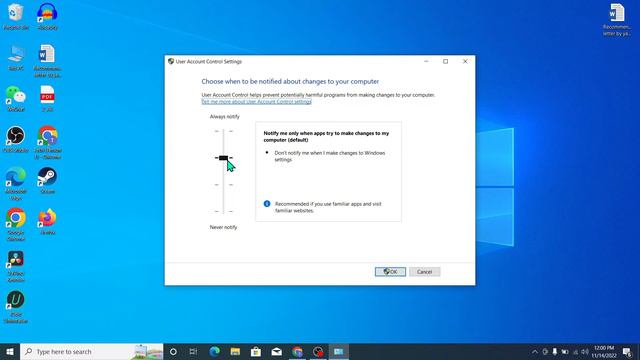Viewport: 640px width, 360px height.
Task: Open the Google Chrome desktop shortcut
Action: 16,225
